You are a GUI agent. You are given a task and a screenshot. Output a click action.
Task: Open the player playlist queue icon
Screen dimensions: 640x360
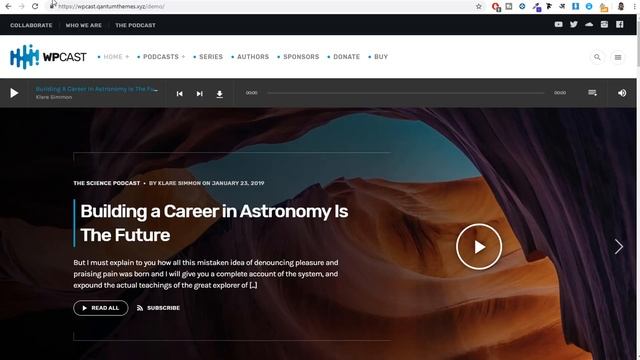pyautogui.click(x=592, y=93)
